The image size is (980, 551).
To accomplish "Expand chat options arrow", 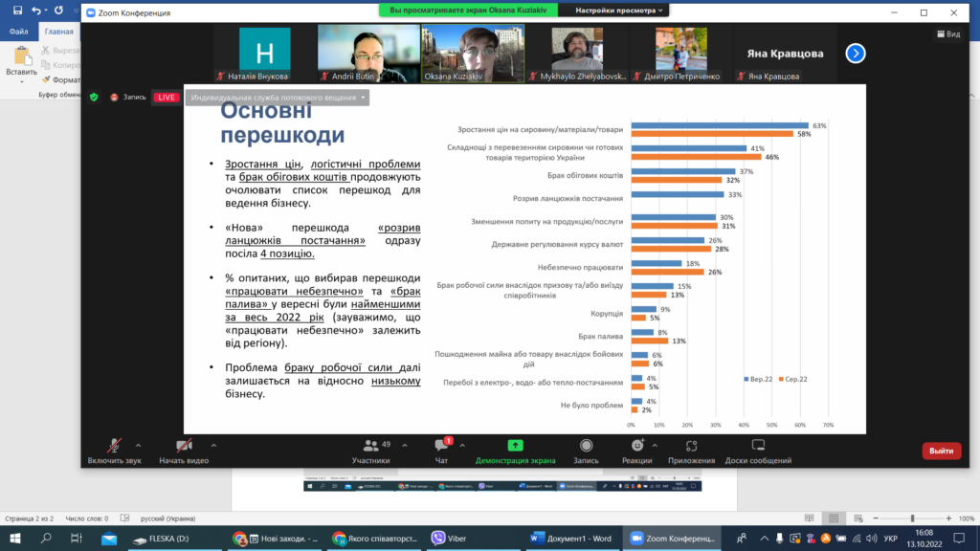I will coord(462,446).
